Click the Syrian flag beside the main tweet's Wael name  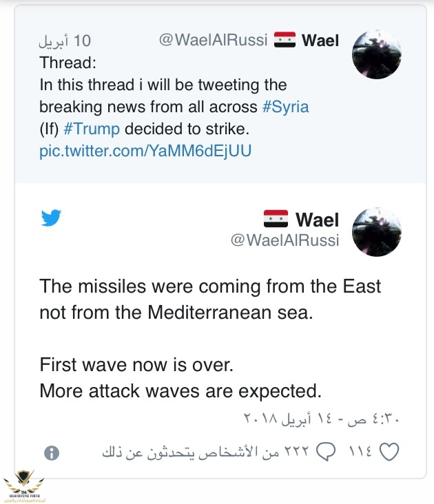(276, 220)
